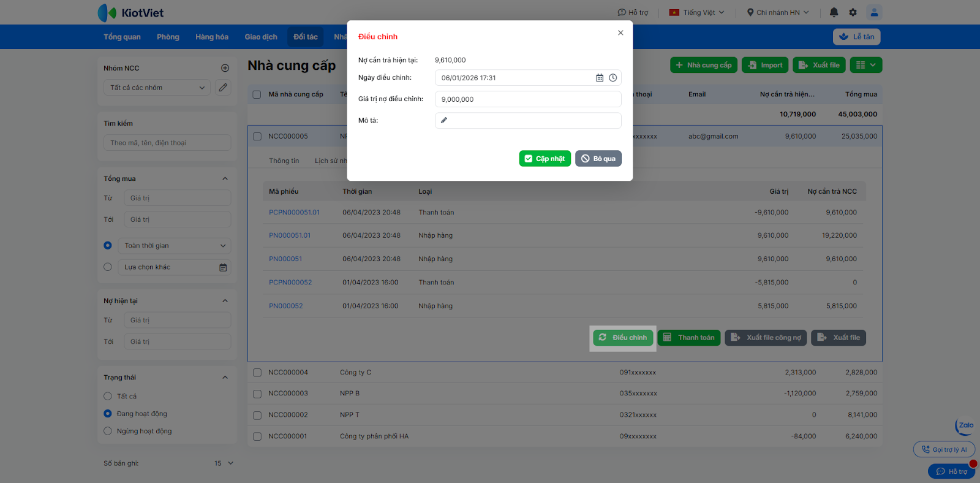Open the column display options dropdown
The height and width of the screenshot is (483, 980).
tap(866, 65)
